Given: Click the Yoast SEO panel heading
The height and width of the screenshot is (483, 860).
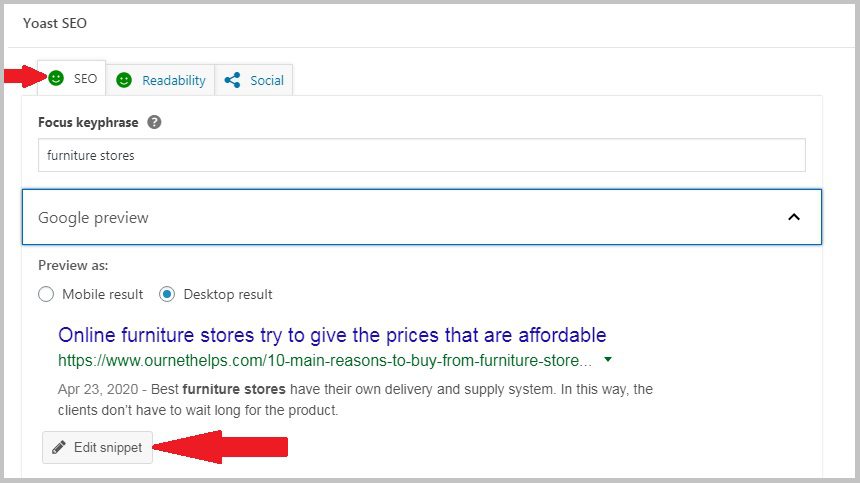Looking at the screenshot, I should pyautogui.click(x=55, y=23).
